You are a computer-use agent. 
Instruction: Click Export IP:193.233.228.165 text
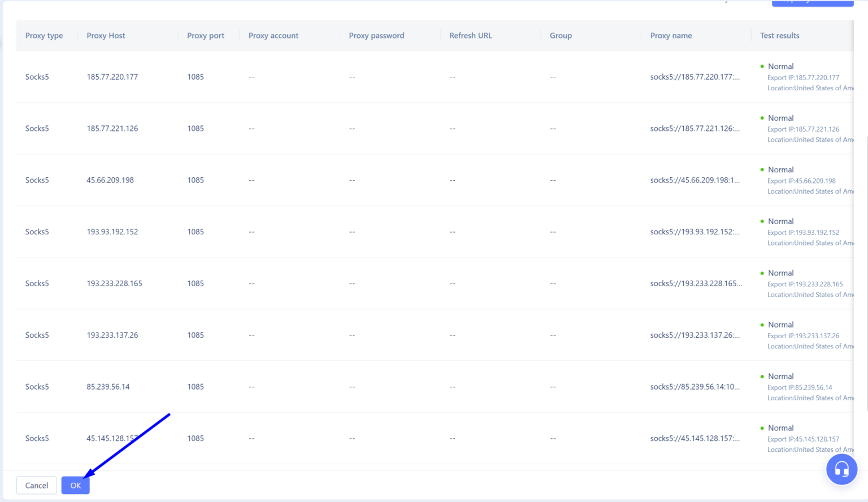tap(805, 284)
